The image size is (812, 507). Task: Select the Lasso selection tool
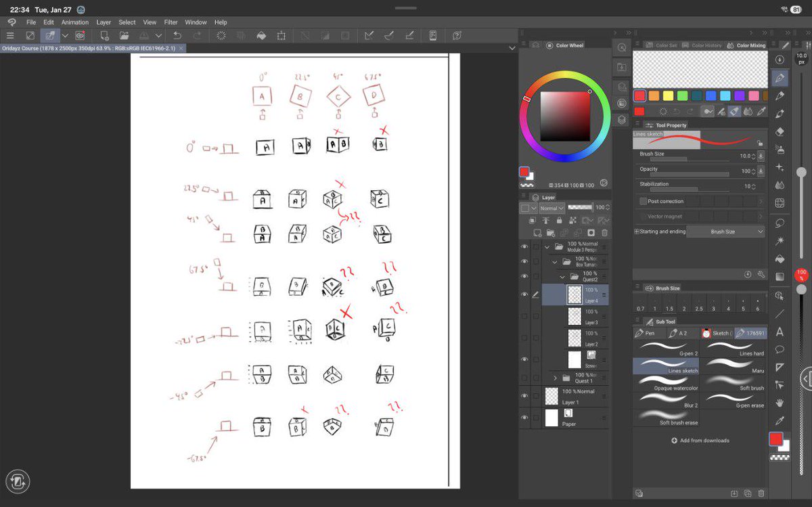point(780,223)
